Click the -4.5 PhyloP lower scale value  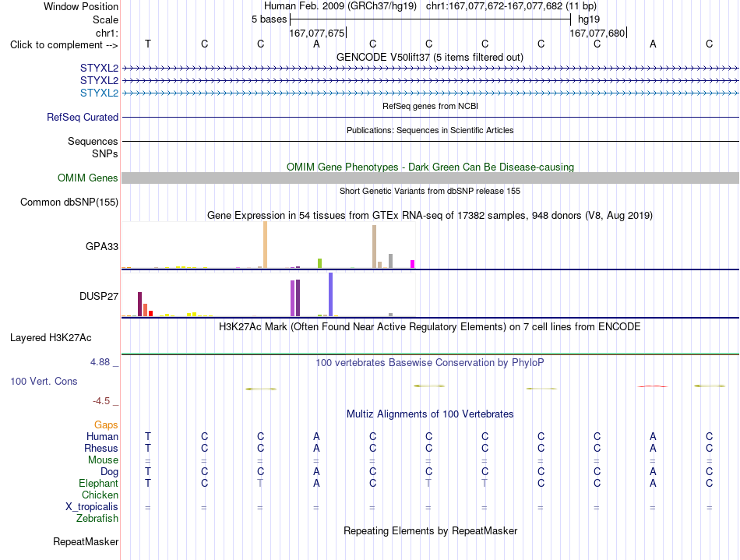[101, 401]
